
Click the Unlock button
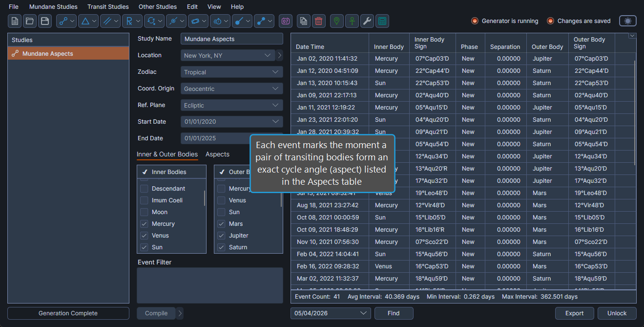tap(617, 313)
